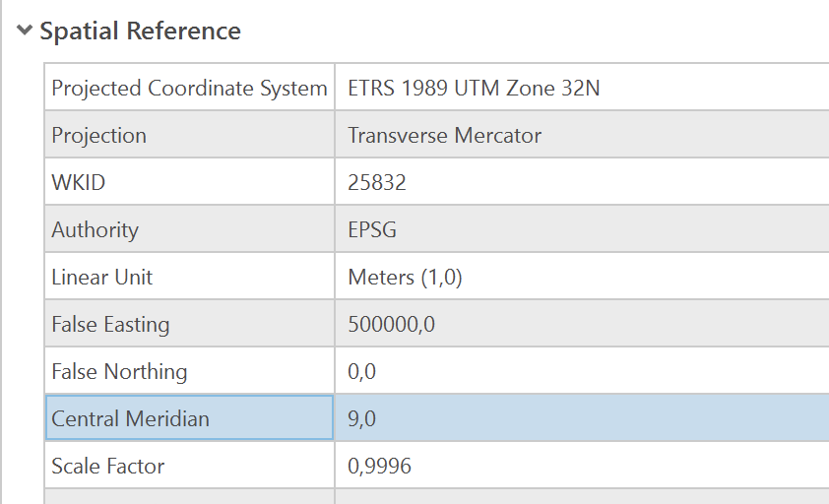
Task: Select the False Easting label cell
Action: [x=189, y=324]
